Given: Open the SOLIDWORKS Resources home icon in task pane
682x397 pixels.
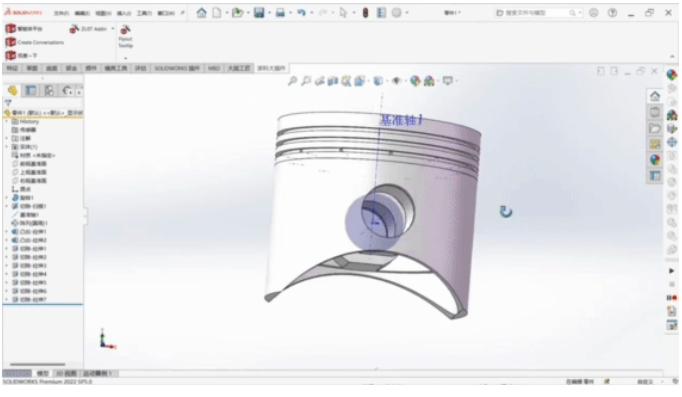Looking at the screenshot, I should 655,96.
